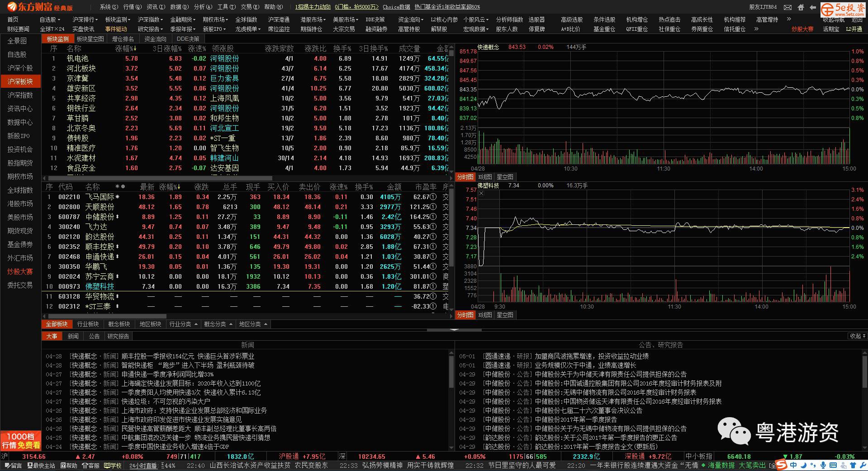Open the 沪深排行 dropdown

pyautogui.click(x=85, y=19)
